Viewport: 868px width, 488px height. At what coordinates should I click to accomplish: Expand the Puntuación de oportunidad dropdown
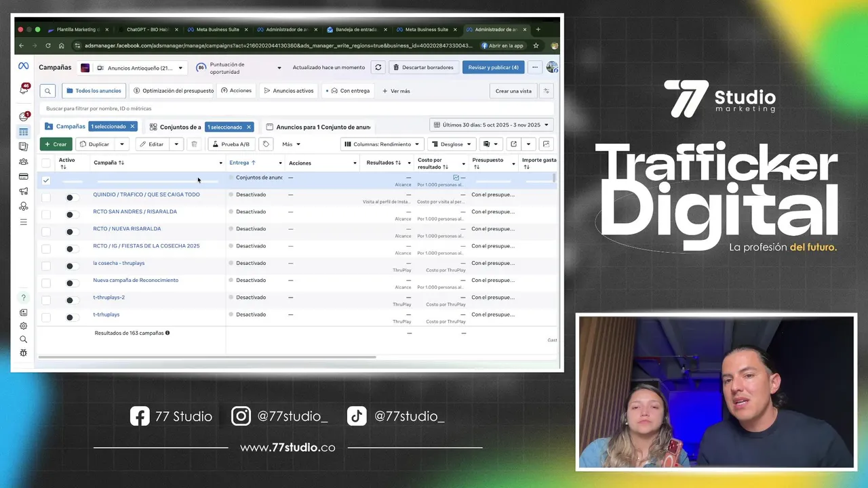click(279, 68)
